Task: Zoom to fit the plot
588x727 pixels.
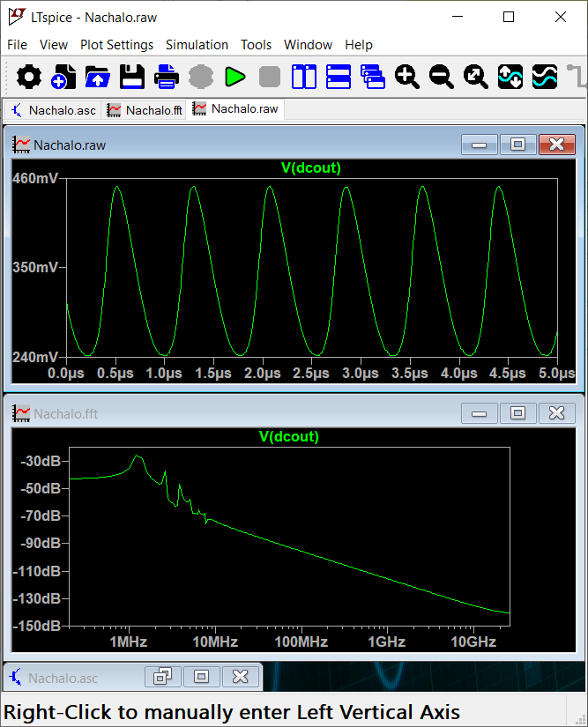Action: (x=476, y=77)
